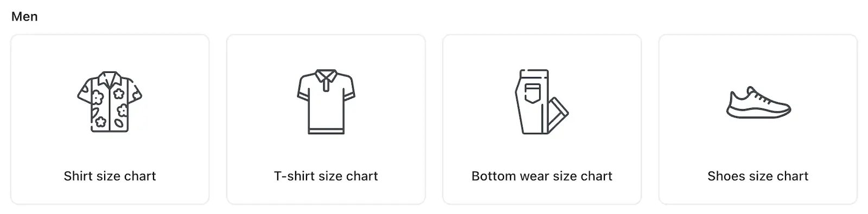This screenshot has height=214, width=868.
Task: Open the T-shirt size chart label
Action: click(326, 176)
